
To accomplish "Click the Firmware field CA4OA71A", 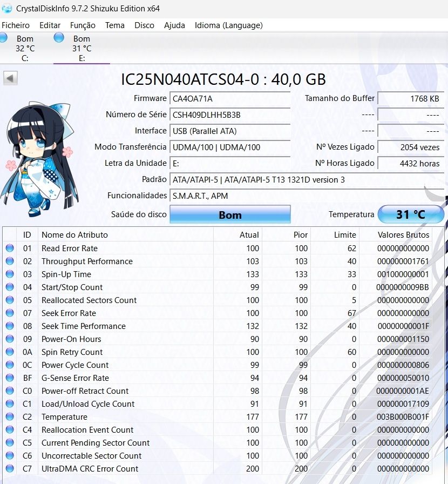I will [230, 98].
